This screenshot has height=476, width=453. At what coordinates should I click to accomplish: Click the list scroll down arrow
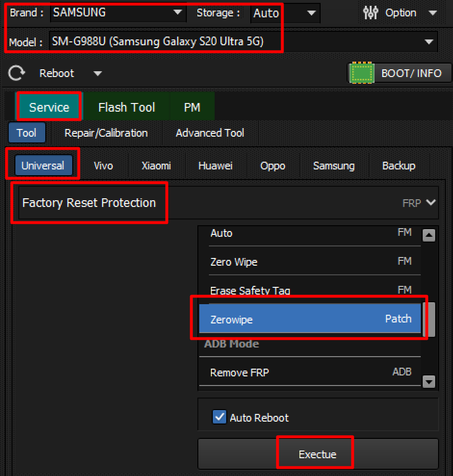click(x=429, y=382)
